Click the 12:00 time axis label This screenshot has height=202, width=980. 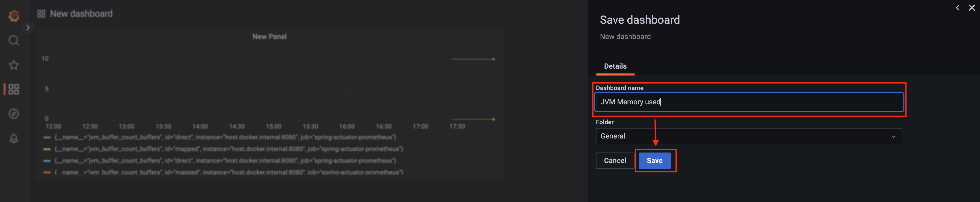(x=53, y=127)
